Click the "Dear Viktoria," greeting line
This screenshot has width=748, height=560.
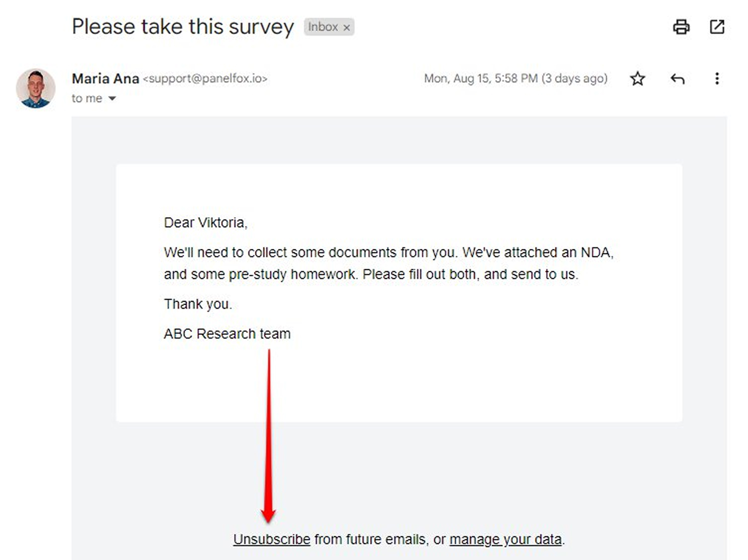click(206, 223)
